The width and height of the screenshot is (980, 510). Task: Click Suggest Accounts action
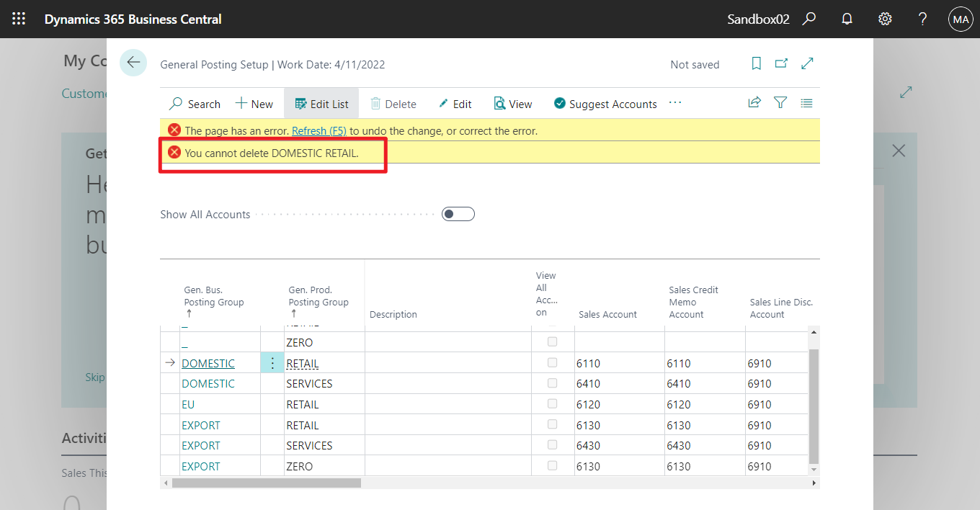point(605,104)
